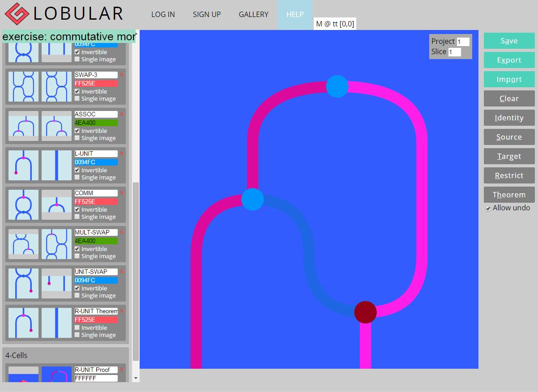Image resolution: width=538 pixels, height=392 pixels.
Task: Check Single image for COMM cell
Action: point(77,217)
